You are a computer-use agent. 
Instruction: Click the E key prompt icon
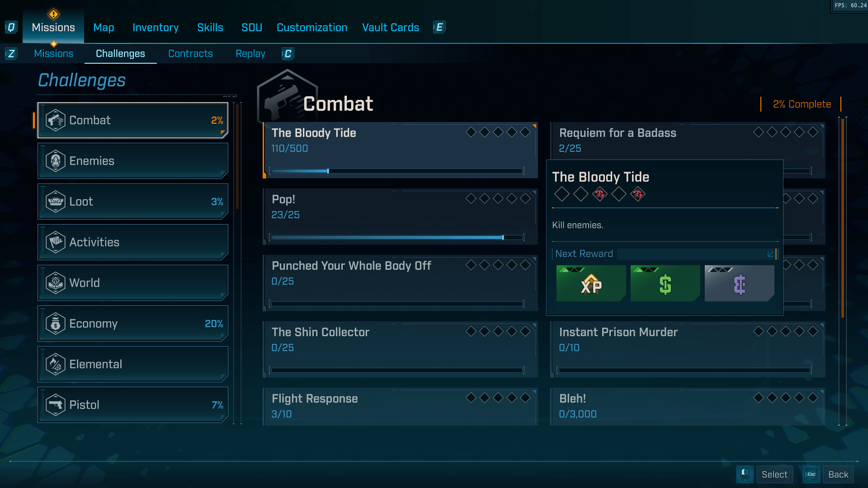439,28
